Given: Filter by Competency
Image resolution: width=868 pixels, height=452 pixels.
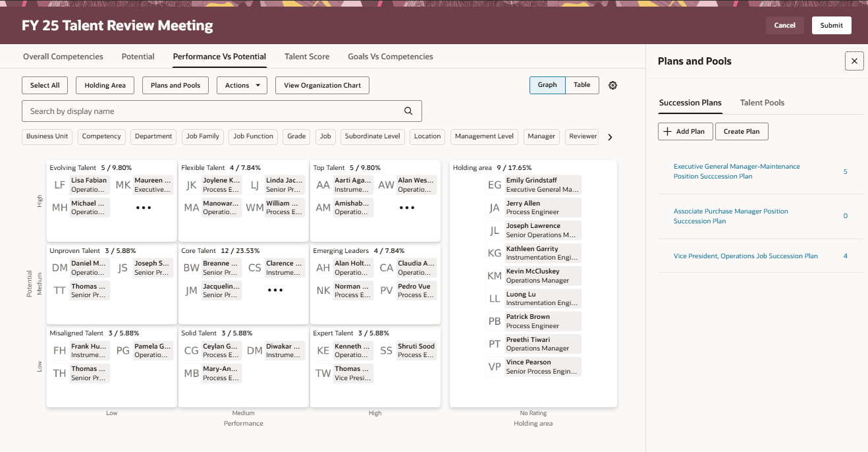Looking at the screenshot, I should (101, 136).
